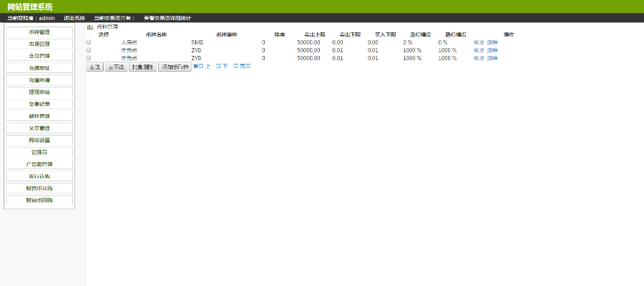This screenshot has height=286, width=644.
Task: Click 修改 link in the first ZYB row
Action: (x=479, y=50)
